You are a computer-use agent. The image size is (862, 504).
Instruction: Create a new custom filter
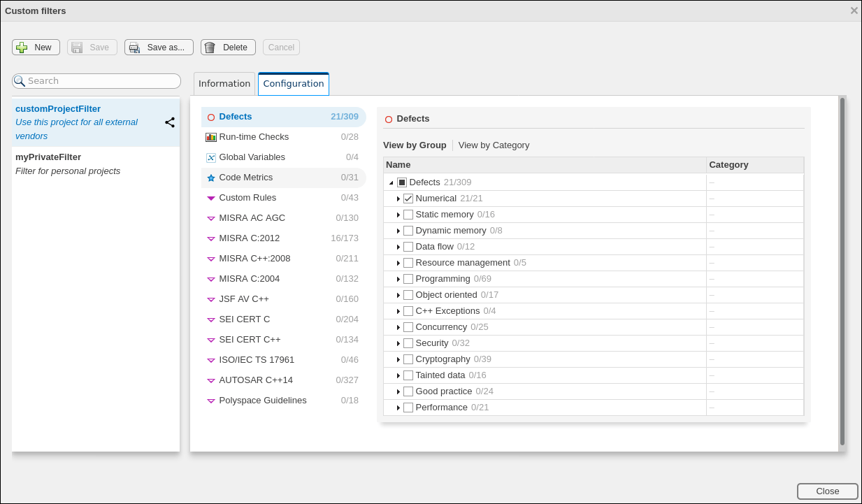click(36, 47)
